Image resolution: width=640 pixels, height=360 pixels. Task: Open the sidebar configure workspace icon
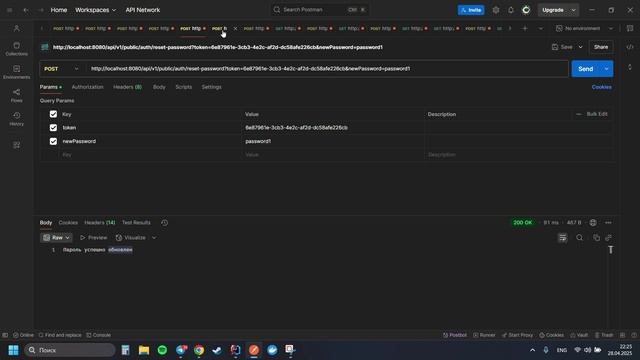click(16, 145)
